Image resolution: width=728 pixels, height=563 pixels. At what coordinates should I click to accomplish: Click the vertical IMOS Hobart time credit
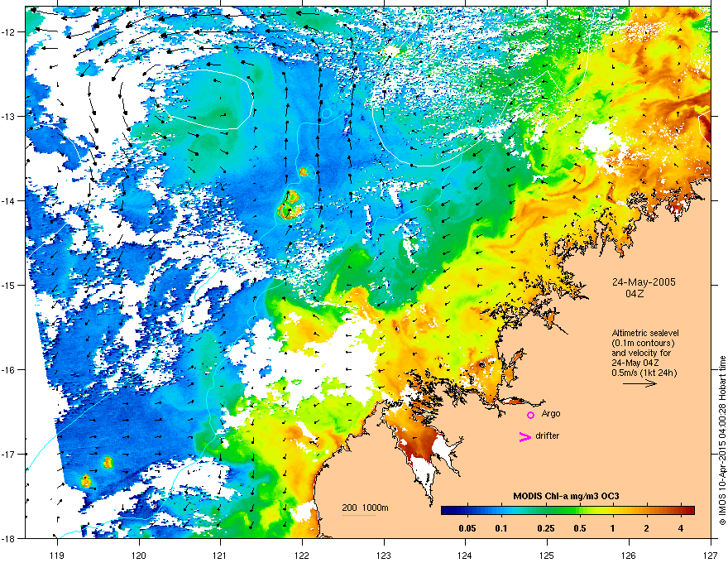722,440
